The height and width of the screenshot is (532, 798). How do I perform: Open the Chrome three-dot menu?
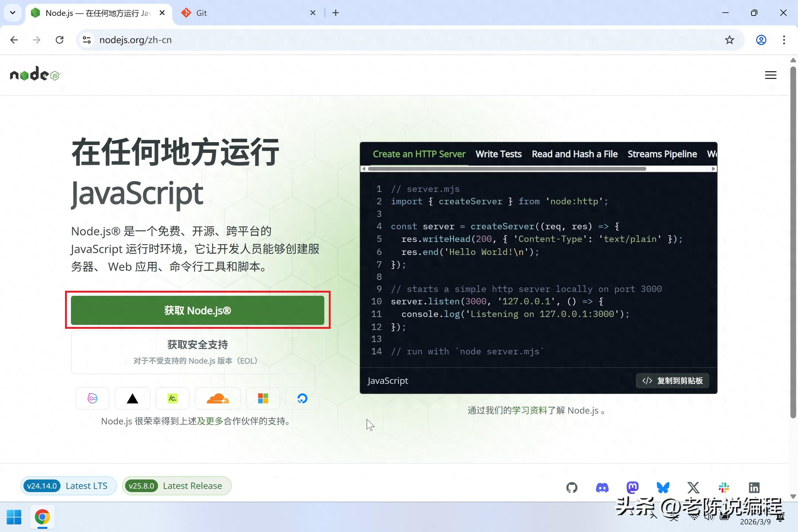click(x=784, y=40)
